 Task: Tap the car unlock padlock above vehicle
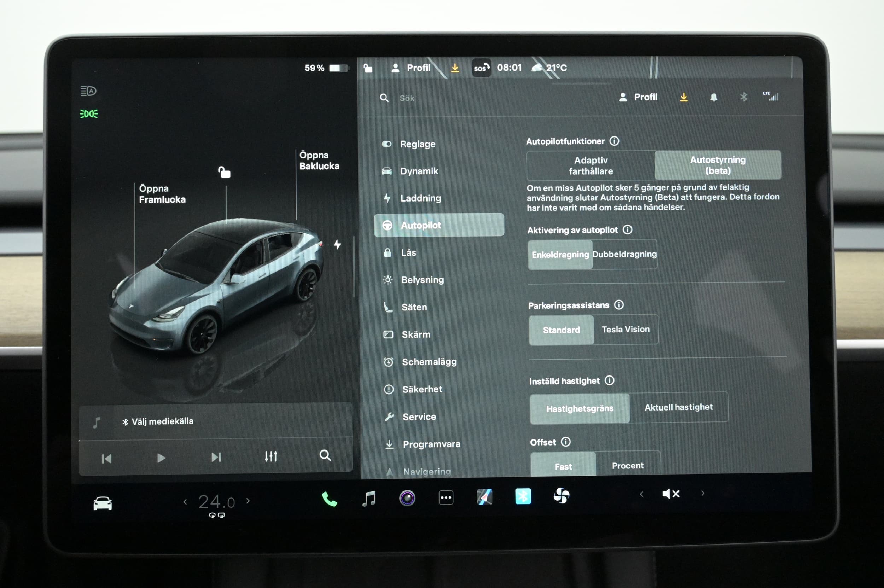[x=224, y=172]
